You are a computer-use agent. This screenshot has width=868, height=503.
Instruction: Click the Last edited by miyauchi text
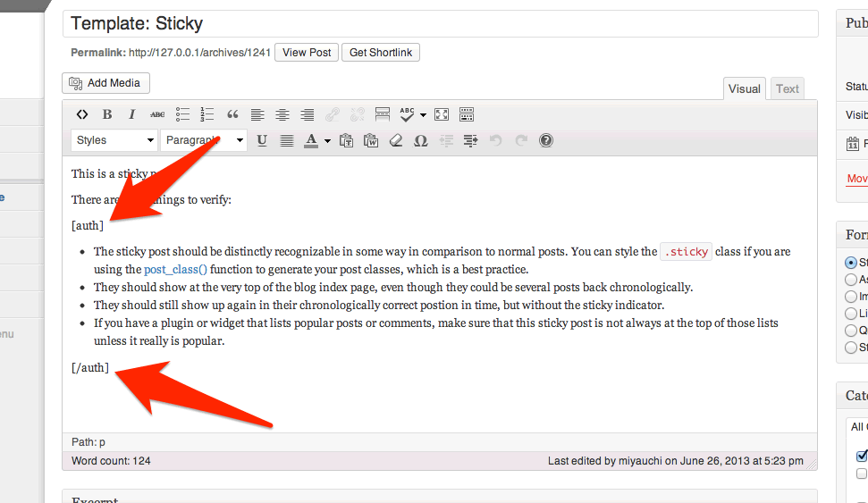(675, 461)
